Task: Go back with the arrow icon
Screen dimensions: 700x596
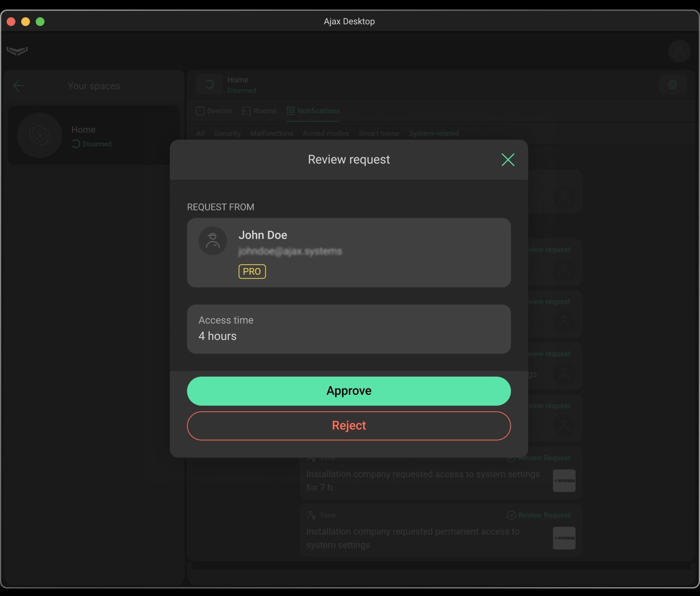Action: (x=19, y=86)
